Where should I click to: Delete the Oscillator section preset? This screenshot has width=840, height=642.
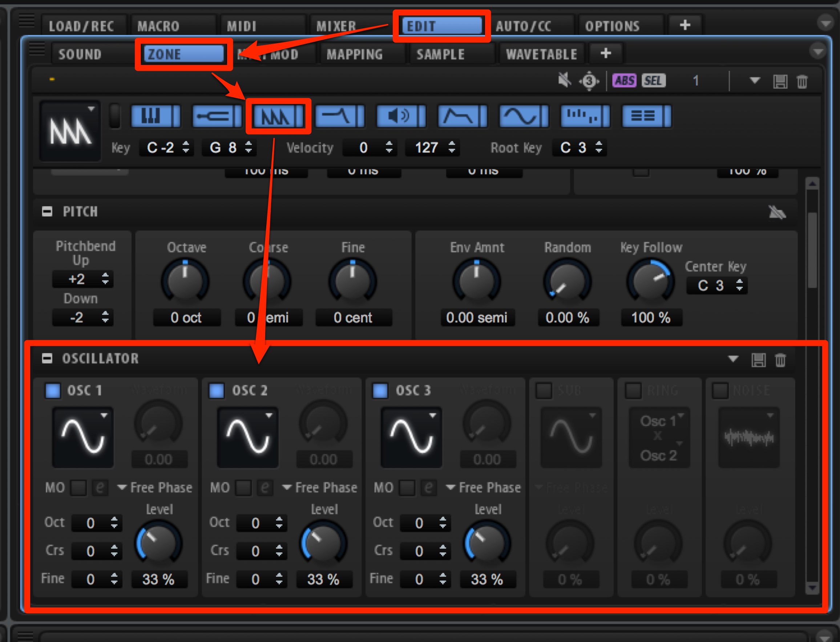pyautogui.click(x=780, y=359)
